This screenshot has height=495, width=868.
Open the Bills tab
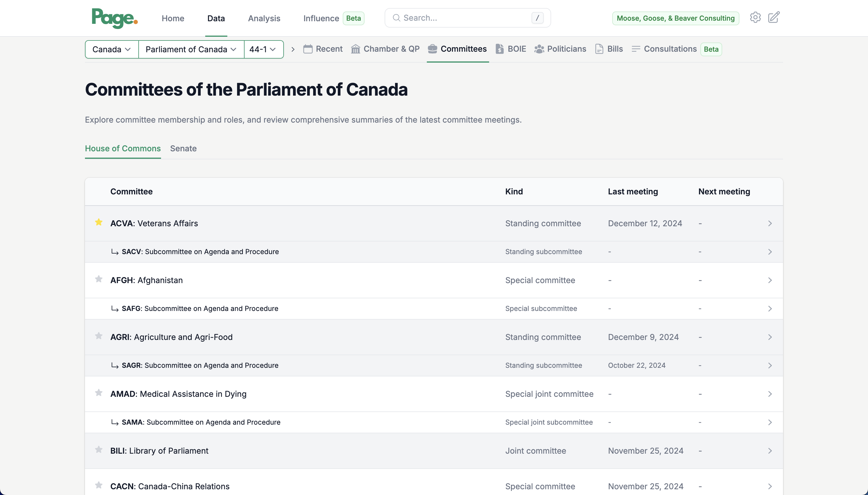coord(609,49)
